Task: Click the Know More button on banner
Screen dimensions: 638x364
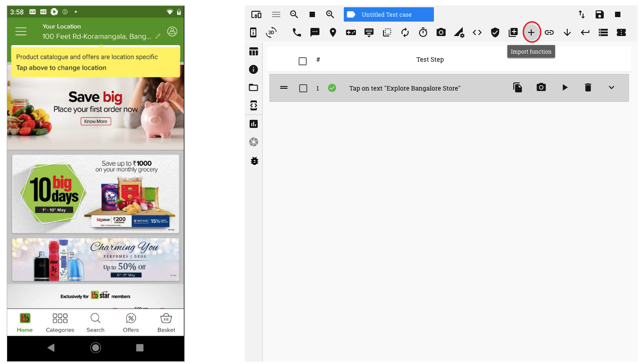Action: pos(96,121)
